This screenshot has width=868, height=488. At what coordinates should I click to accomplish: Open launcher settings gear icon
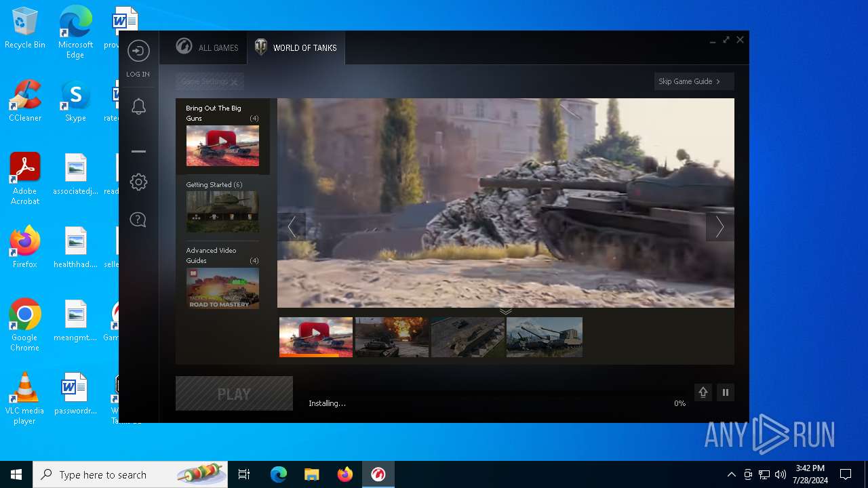138,182
